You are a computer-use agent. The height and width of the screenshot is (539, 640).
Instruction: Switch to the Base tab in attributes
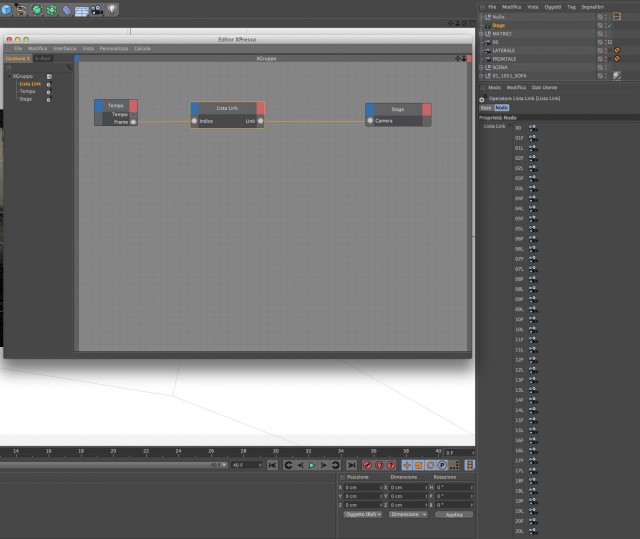(x=486, y=108)
